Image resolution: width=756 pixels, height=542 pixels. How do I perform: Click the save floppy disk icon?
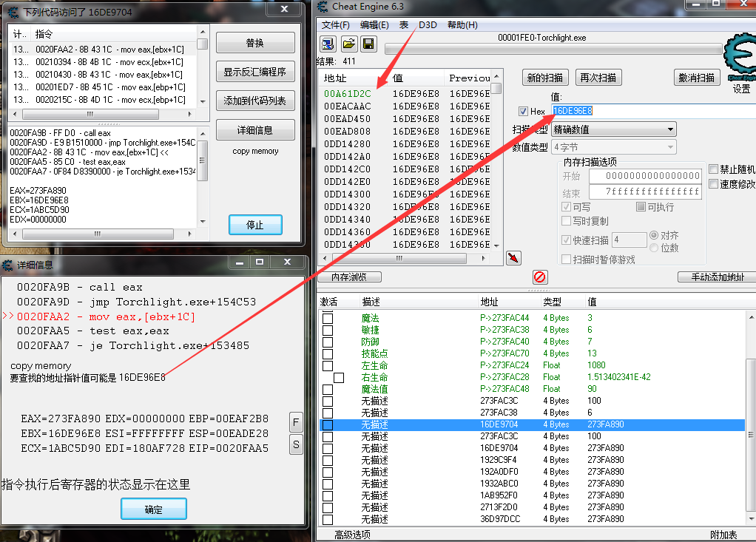(369, 44)
